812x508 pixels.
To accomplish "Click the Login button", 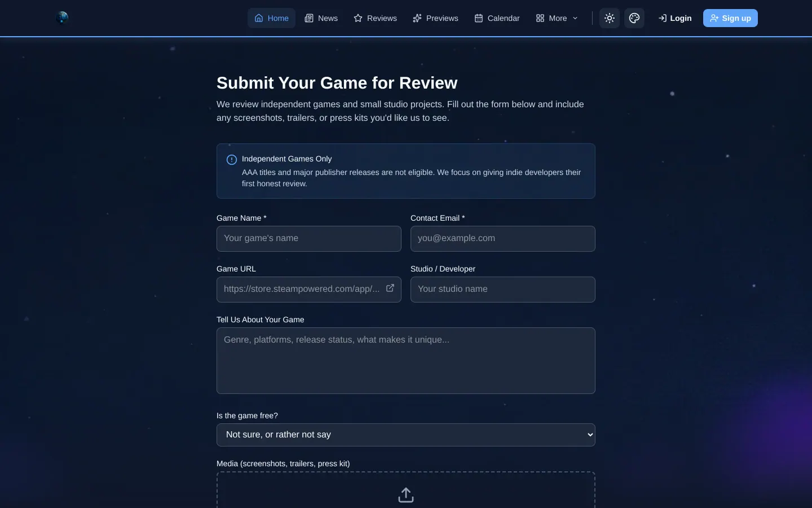I will [x=674, y=18].
